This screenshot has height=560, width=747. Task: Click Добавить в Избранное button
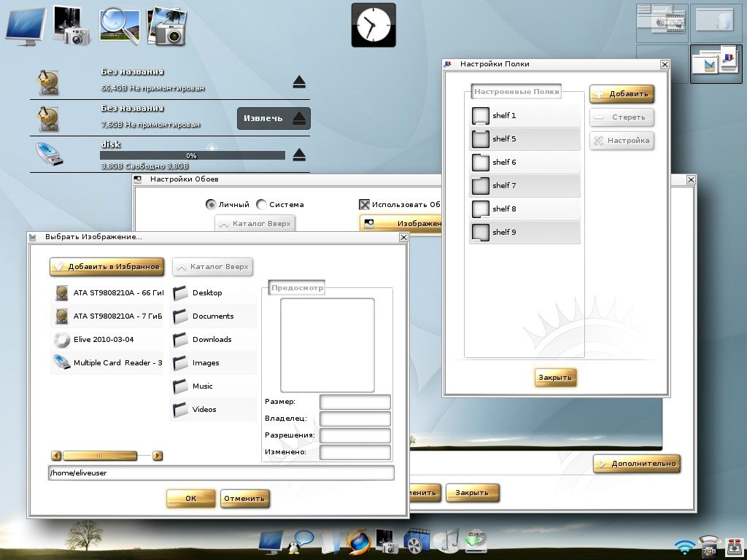[x=107, y=267]
